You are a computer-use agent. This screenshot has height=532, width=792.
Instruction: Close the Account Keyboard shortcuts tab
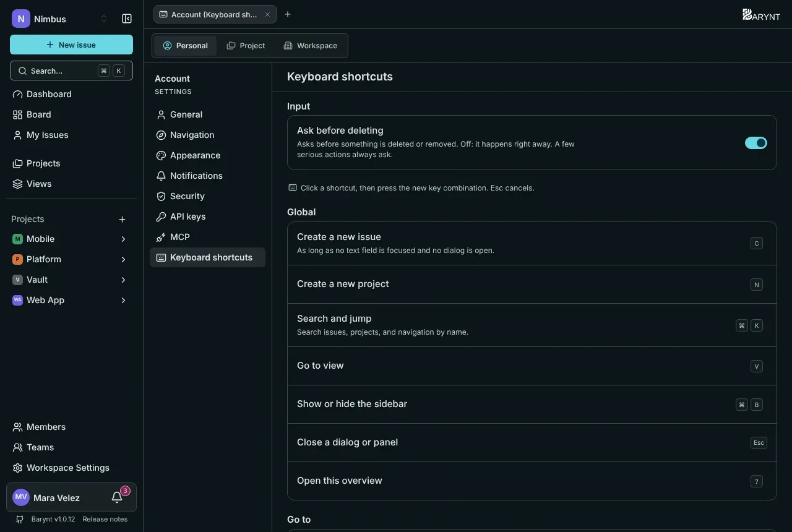[267, 14]
